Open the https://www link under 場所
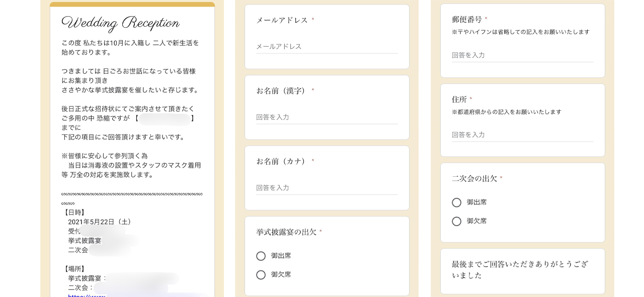 [87, 295]
